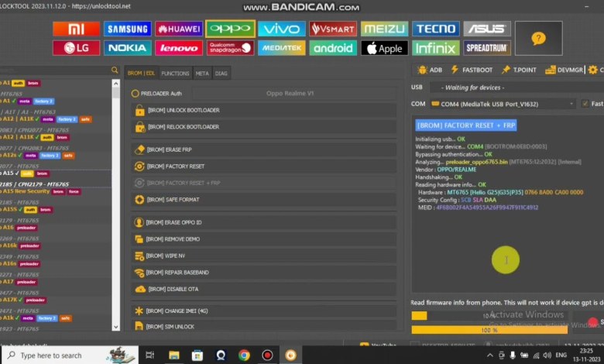Pick the Tecno brand tile
Viewport: 604px width, 364px height.
pos(436,29)
